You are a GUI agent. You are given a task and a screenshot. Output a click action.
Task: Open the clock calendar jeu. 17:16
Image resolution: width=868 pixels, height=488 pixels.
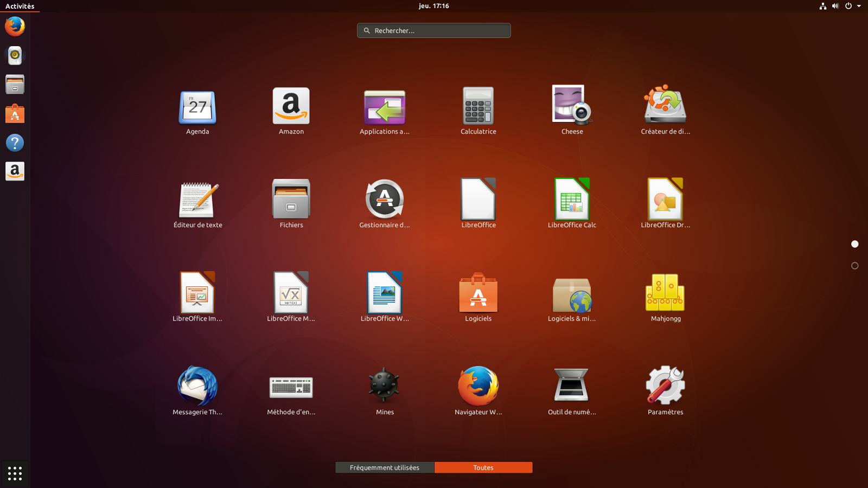click(x=434, y=6)
